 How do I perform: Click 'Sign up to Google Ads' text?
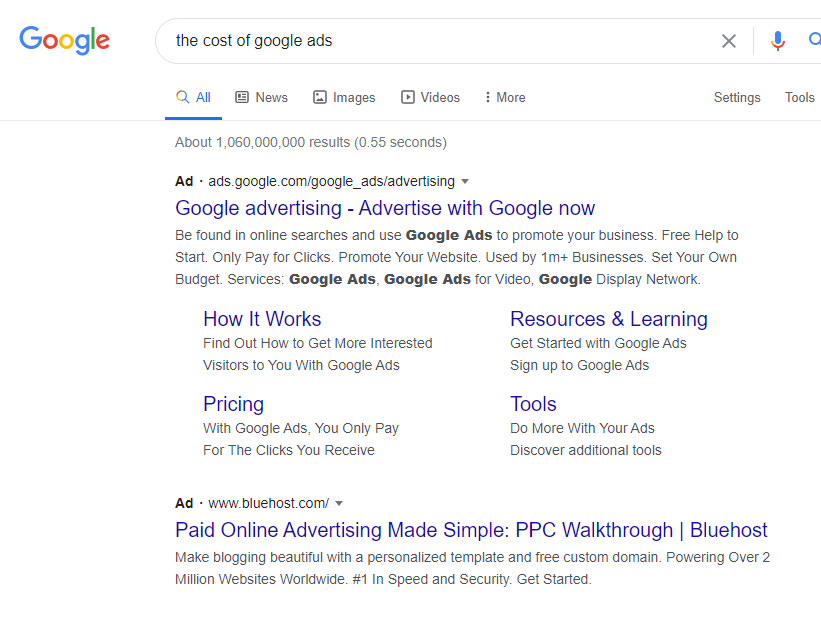[x=580, y=365]
